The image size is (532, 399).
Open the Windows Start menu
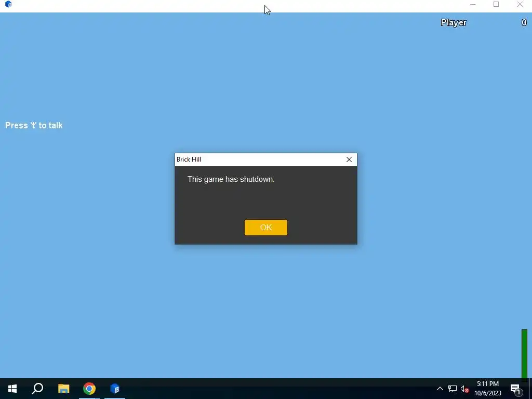pos(12,389)
